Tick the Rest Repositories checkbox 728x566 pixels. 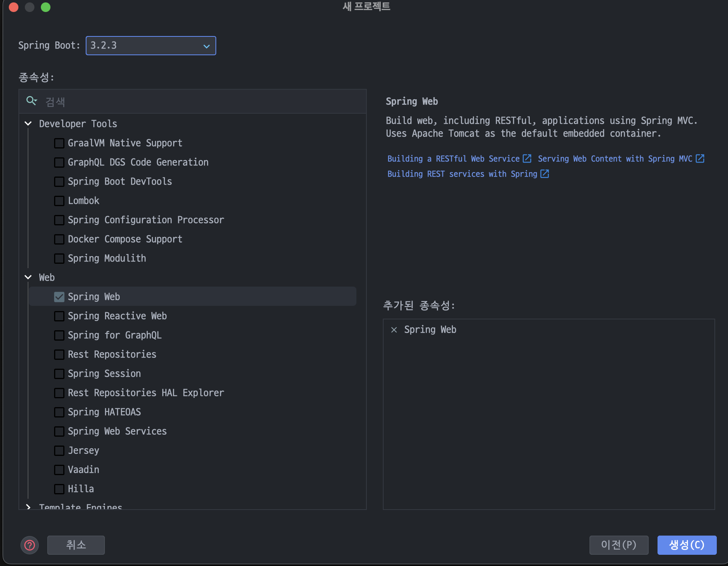(59, 355)
